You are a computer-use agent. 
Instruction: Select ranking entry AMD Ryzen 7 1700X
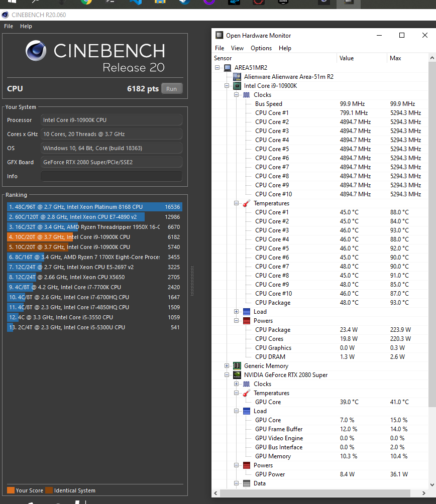click(x=94, y=257)
